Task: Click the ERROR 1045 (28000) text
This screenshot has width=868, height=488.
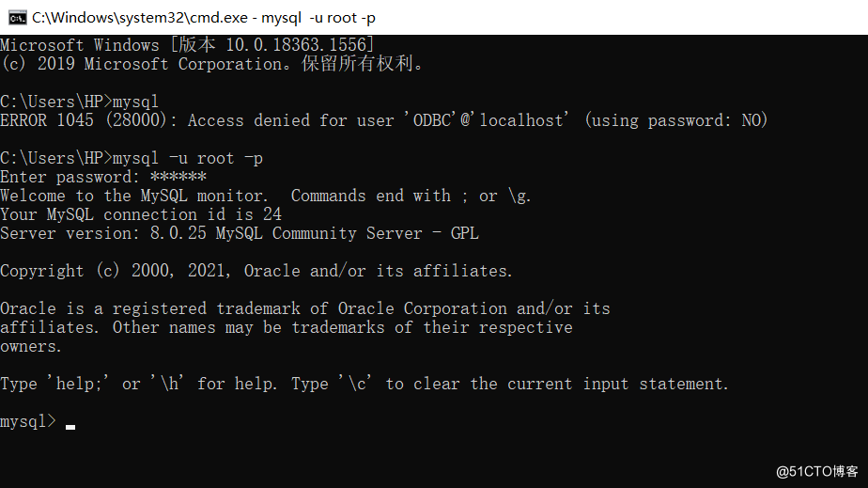Action: tap(83, 120)
